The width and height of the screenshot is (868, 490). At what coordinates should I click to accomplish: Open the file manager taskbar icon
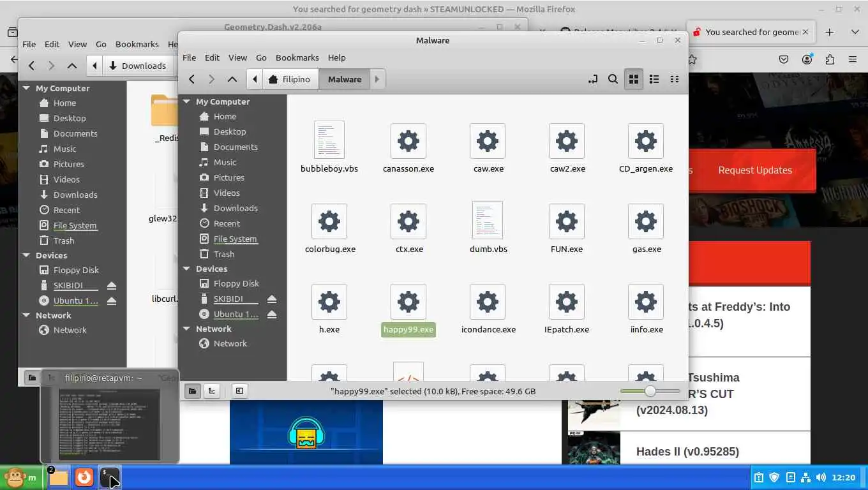click(58, 477)
